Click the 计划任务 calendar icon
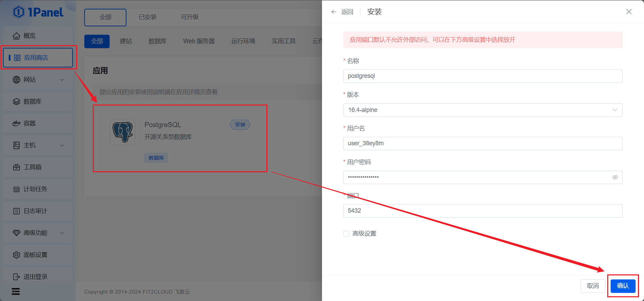This screenshot has height=301, width=644. (17, 189)
